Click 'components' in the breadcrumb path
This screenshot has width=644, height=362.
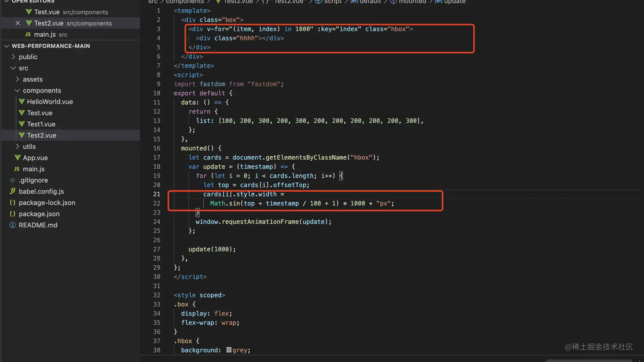(185, 2)
